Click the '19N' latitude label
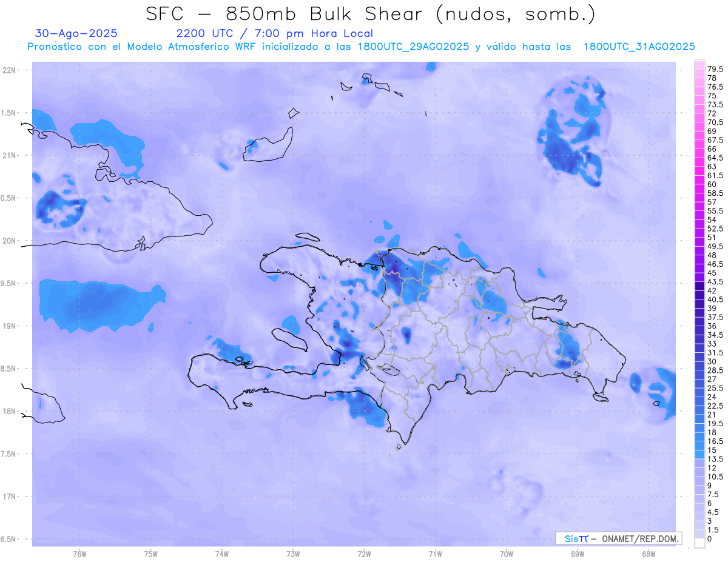The image size is (728, 562). (10, 326)
